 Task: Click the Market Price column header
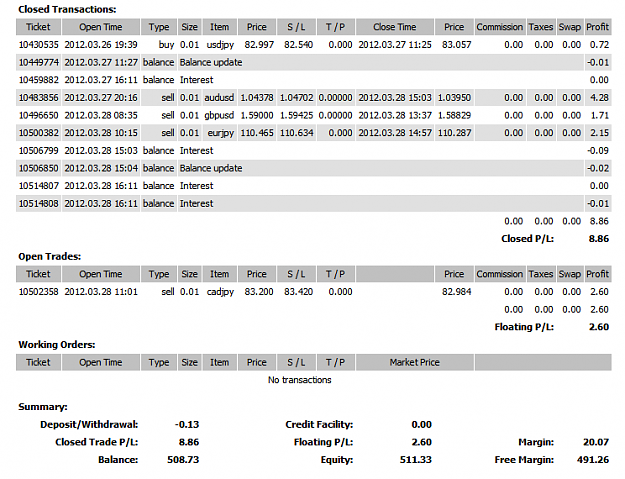point(415,362)
